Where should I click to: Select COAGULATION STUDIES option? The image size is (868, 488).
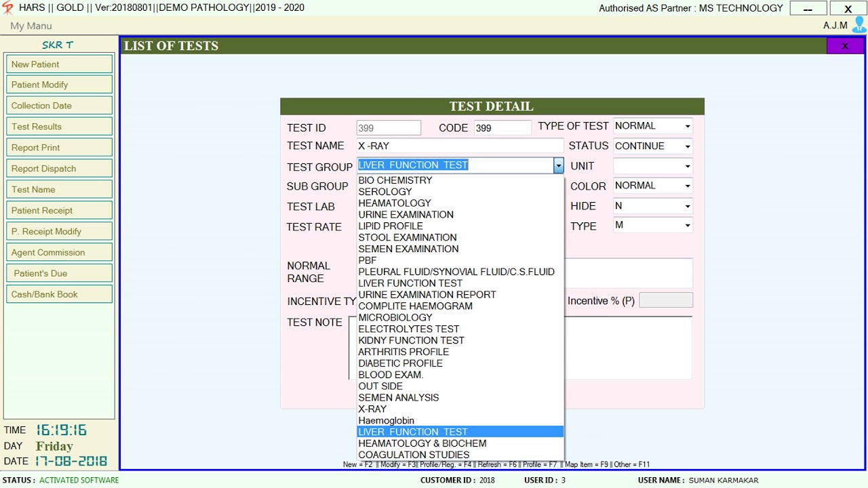coord(460,455)
